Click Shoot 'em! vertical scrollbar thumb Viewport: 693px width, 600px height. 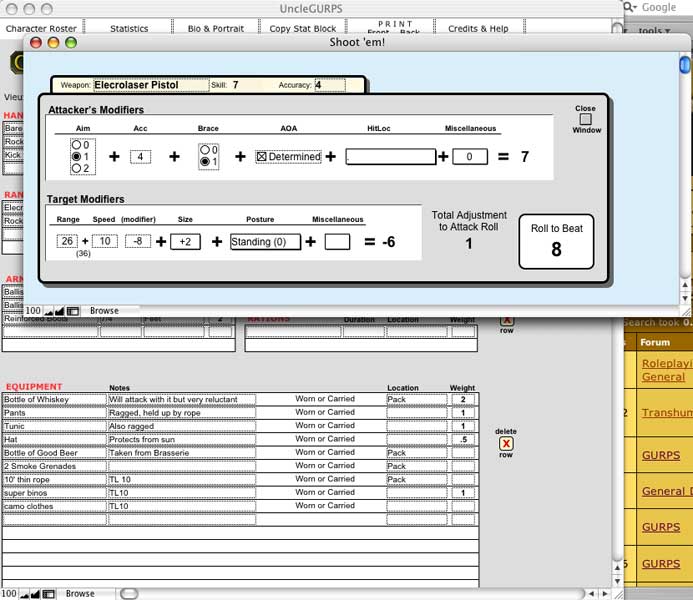[x=685, y=65]
